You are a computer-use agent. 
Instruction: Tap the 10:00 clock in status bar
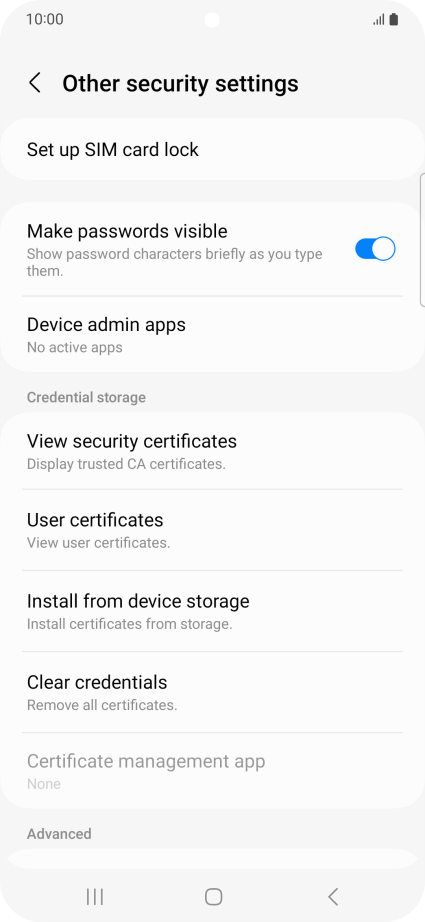pos(45,19)
